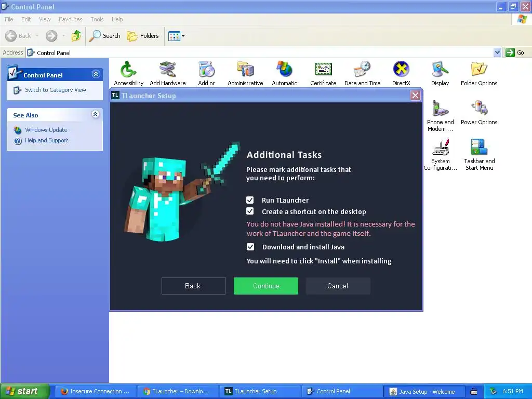The height and width of the screenshot is (399, 532).
Task: Open the Windows start button
Action: pyautogui.click(x=24, y=391)
